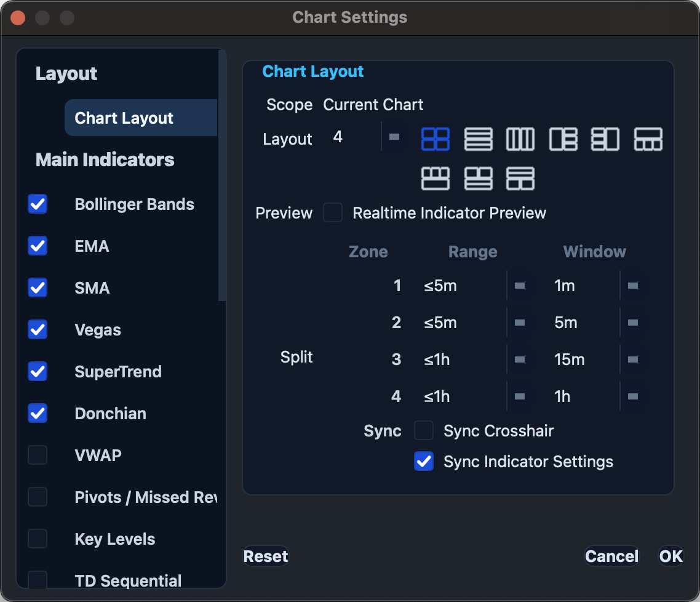This screenshot has height=602, width=700.
Task: Select the Bollinger Bands sidebar label
Action: click(134, 204)
